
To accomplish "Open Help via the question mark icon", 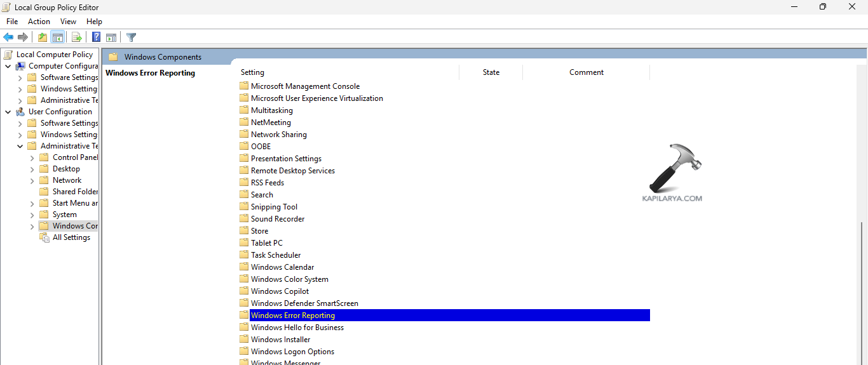I will point(97,37).
